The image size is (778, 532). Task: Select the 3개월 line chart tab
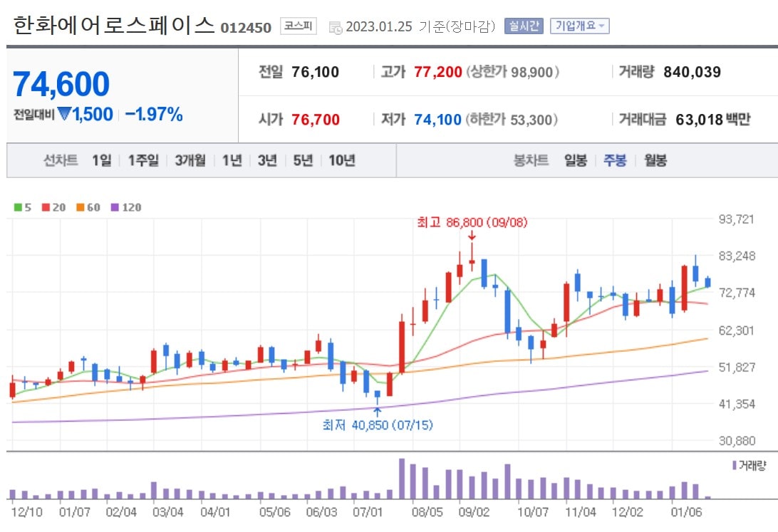click(x=190, y=160)
